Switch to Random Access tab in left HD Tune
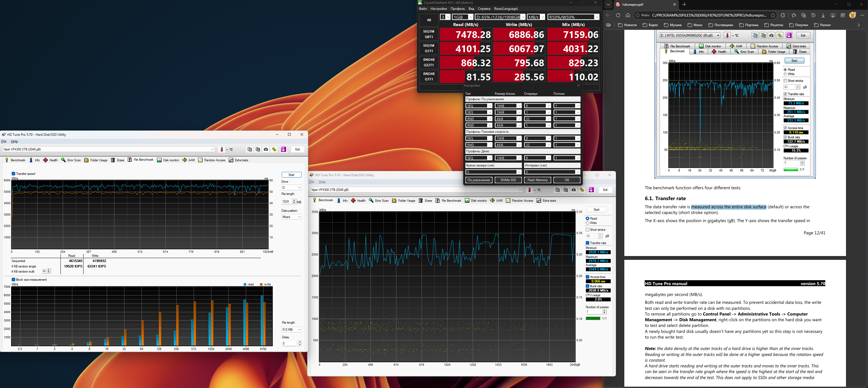The width and height of the screenshot is (868, 388). (x=212, y=160)
